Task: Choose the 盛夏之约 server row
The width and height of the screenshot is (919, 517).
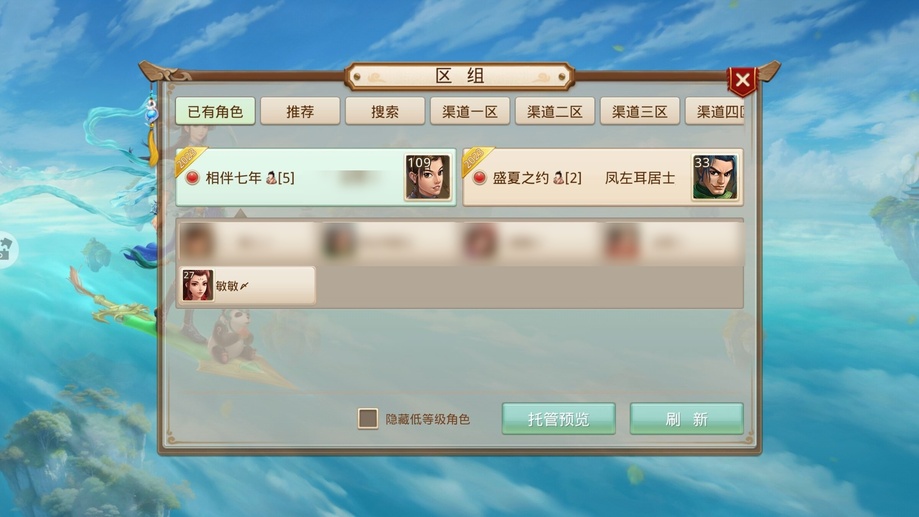Action: (603, 177)
